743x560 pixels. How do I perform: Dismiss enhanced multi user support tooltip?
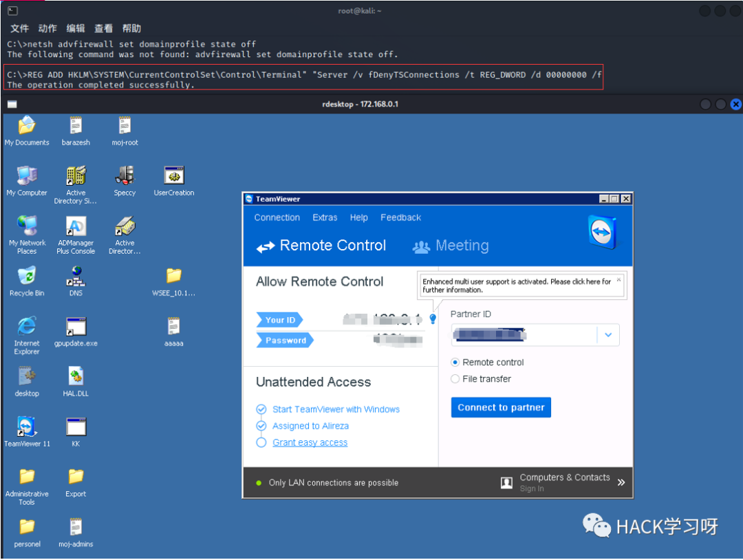coord(618,280)
